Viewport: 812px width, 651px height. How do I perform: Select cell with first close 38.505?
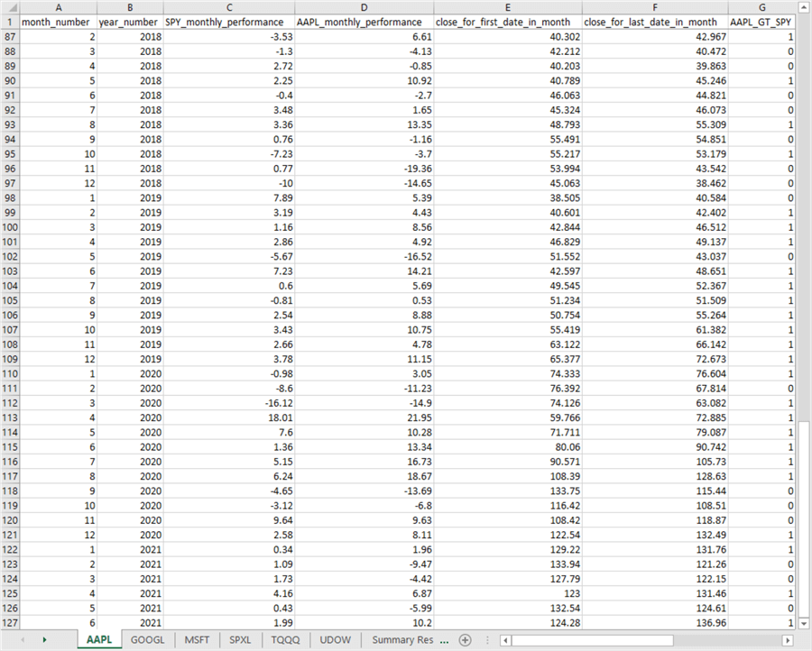coord(507,197)
